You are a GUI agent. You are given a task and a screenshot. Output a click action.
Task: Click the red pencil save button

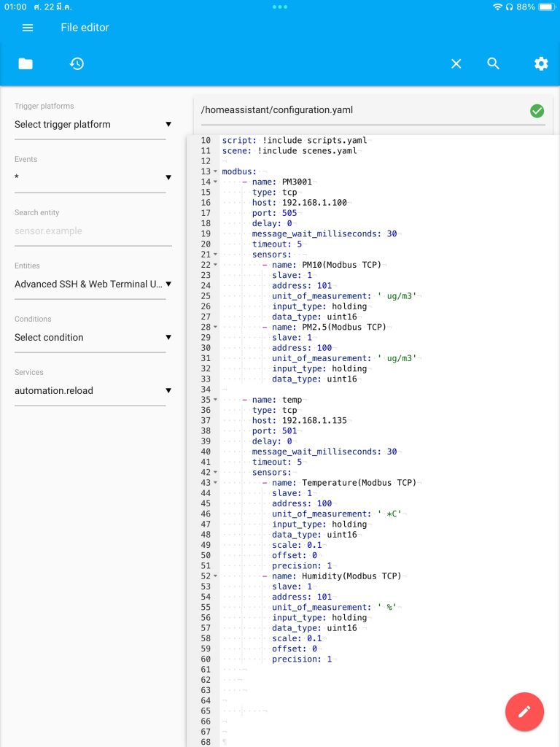coord(524,711)
